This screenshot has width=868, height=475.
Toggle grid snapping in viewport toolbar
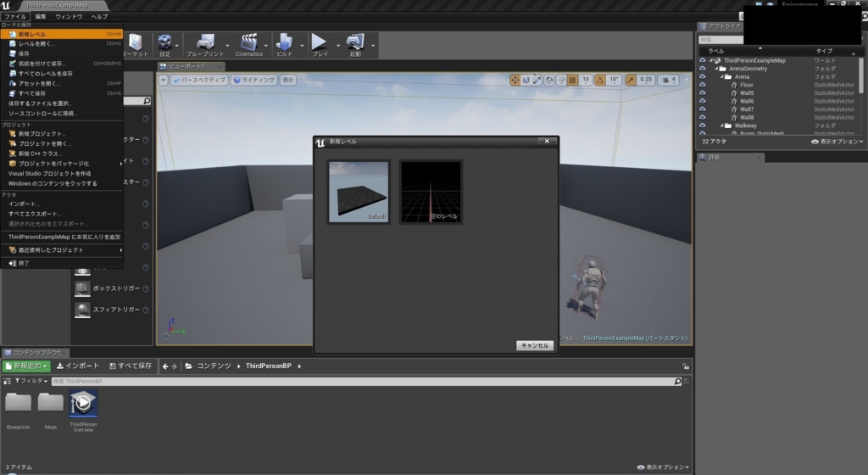coord(573,81)
